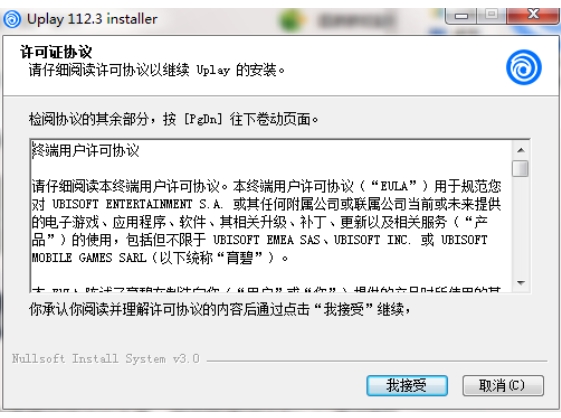Click the 许可证协议 page heading
Viewport: 561px width, 418px height.
click(56, 52)
